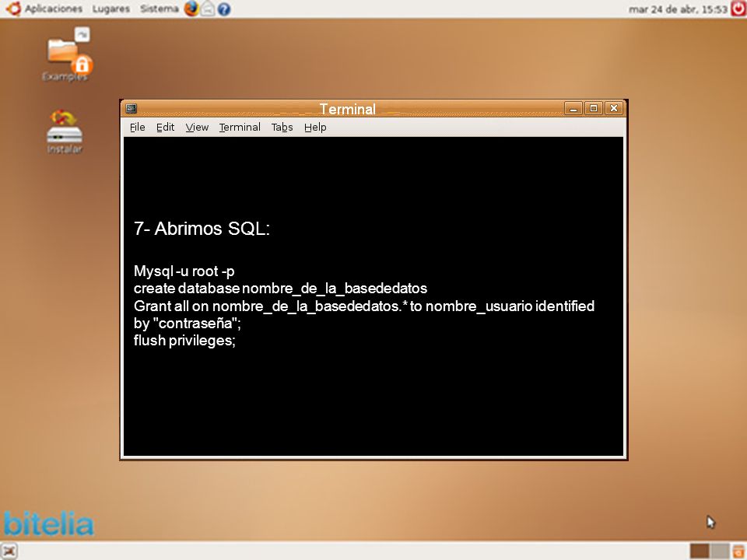Click the show desktop icon in bottom panel
Viewport: 747px width, 560px height.
tap(9, 551)
